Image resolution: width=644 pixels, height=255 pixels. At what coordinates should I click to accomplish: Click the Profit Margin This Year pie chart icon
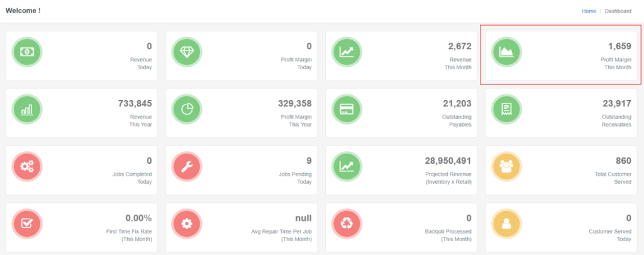(187, 110)
